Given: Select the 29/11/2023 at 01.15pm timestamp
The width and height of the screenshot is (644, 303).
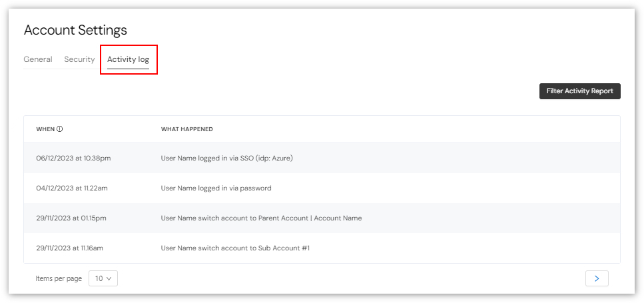Looking at the screenshot, I should 71,218.
